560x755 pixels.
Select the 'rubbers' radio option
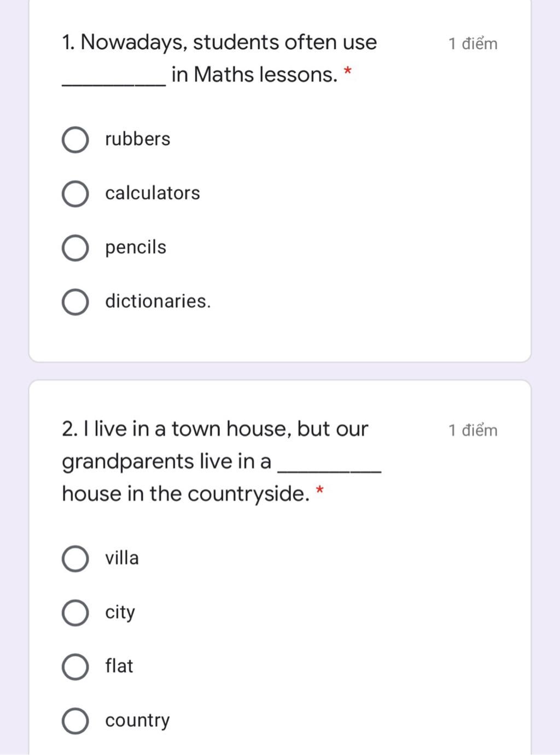coord(75,140)
